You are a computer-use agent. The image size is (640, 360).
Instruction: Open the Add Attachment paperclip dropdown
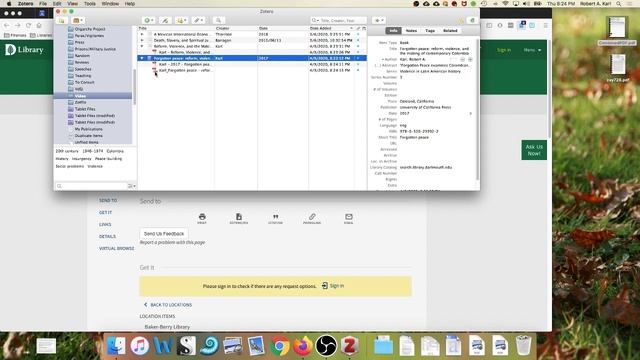198,20
